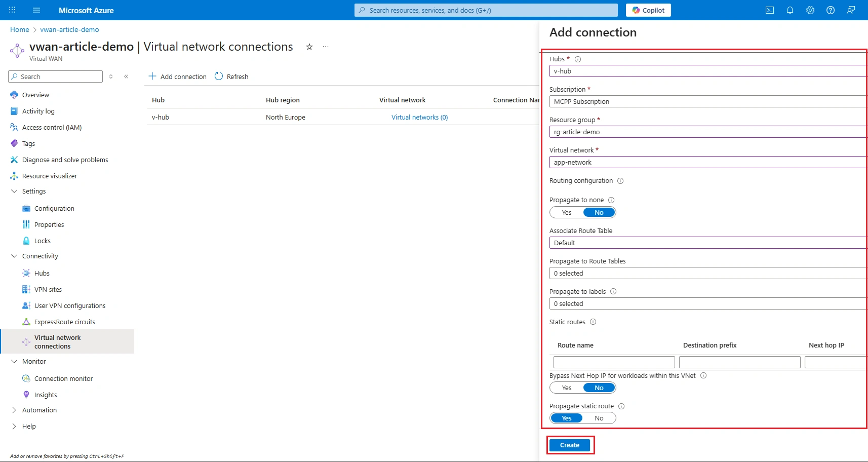Click Add connection in the toolbar
The height and width of the screenshot is (462, 868).
coord(177,76)
